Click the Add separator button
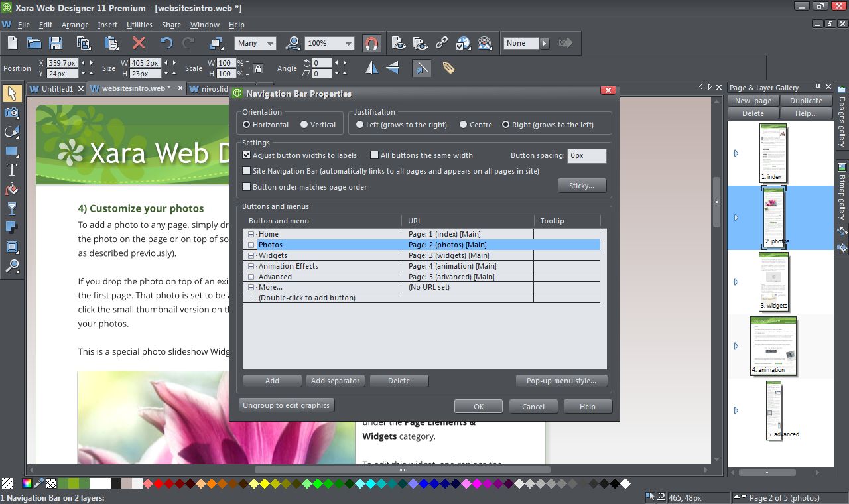Image resolution: width=849 pixels, height=504 pixels. [335, 381]
